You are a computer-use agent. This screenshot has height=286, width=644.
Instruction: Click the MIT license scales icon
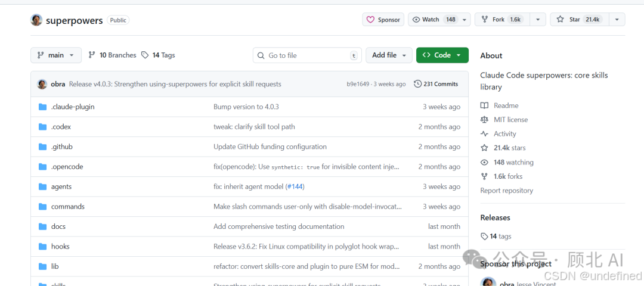click(485, 120)
